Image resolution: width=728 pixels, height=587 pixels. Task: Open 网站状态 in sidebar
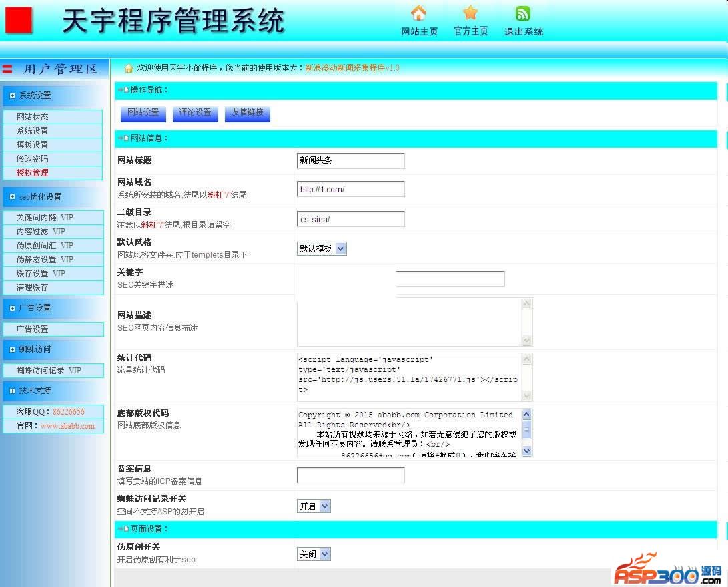pyautogui.click(x=53, y=117)
